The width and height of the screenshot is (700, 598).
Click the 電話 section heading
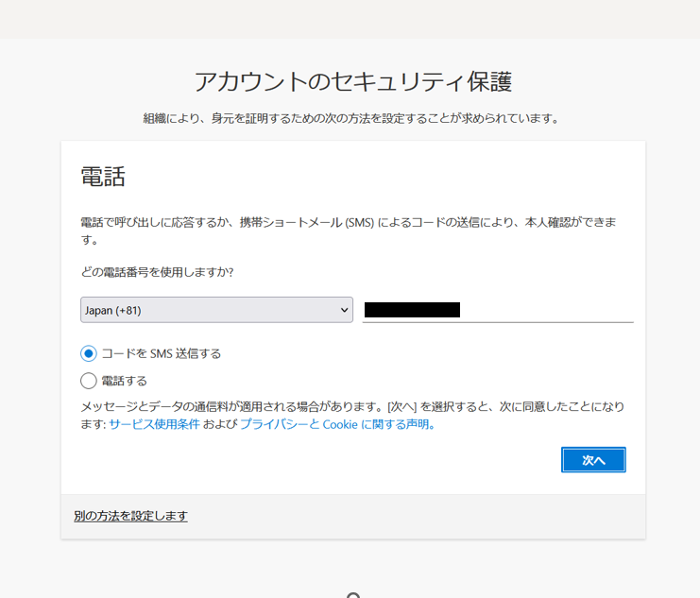pyautogui.click(x=103, y=177)
